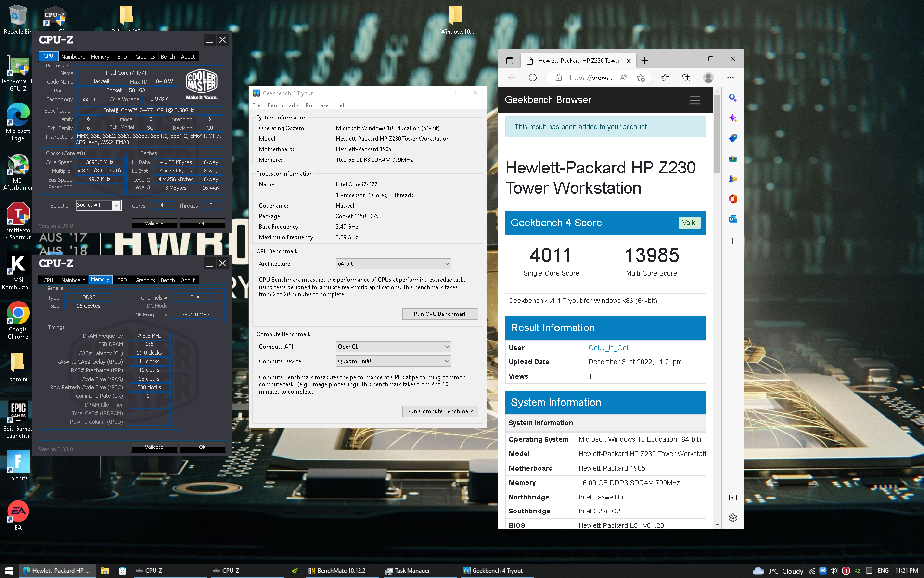Open domini folder on desktop
The height and width of the screenshot is (578, 924).
click(x=18, y=367)
